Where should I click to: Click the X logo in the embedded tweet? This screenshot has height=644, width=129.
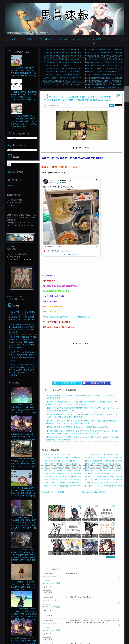tap(97, 180)
